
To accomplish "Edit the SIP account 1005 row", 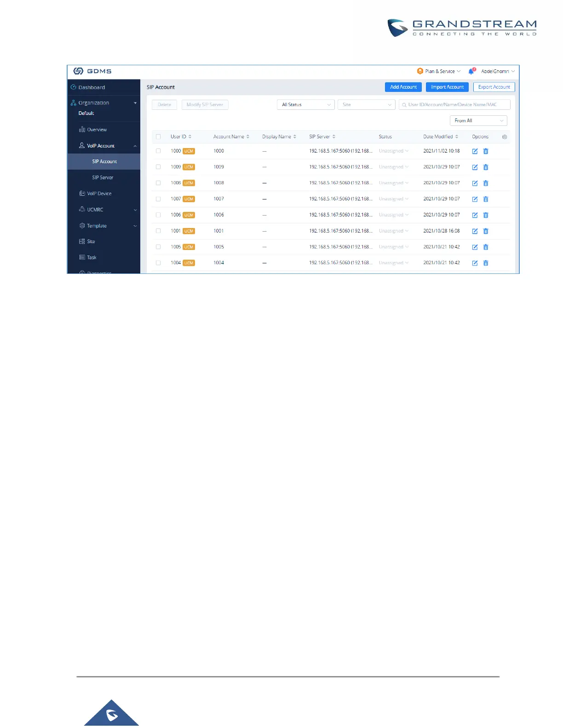I will 475,247.
